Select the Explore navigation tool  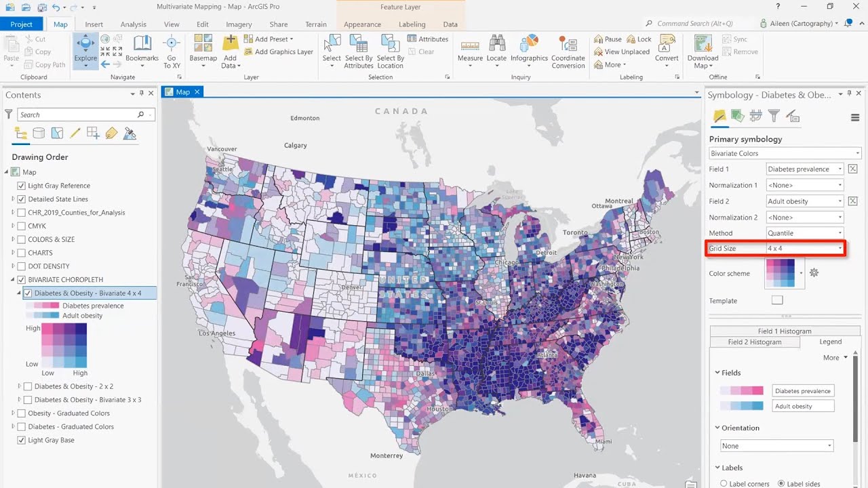85,51
